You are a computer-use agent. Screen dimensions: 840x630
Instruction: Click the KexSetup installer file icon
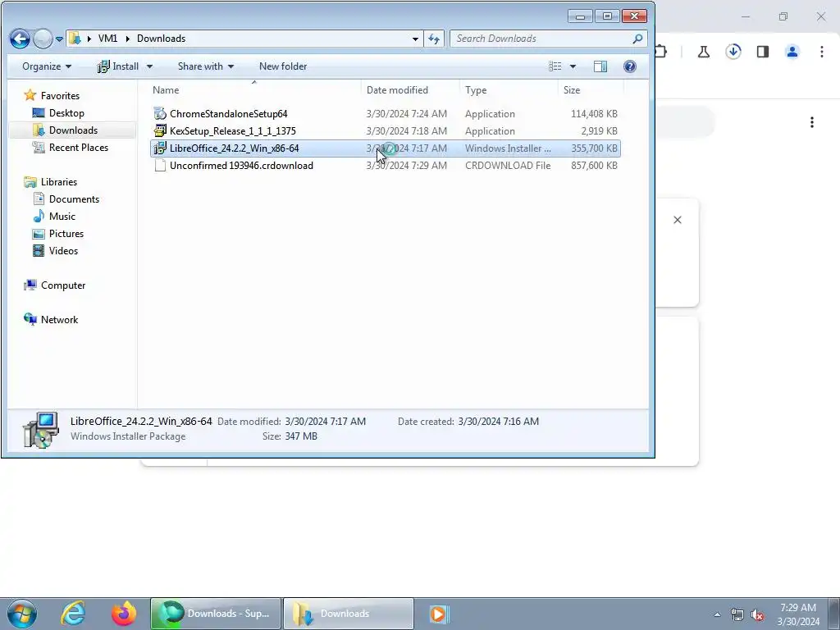(160, 130)
